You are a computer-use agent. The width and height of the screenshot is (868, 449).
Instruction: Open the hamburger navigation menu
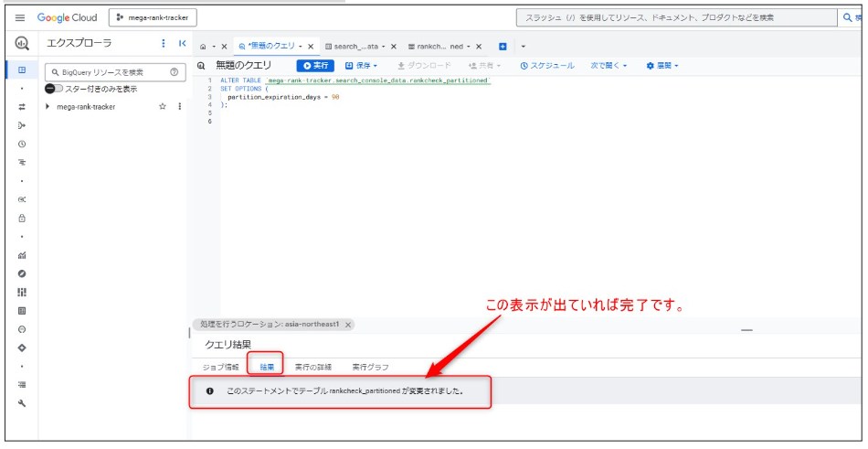(x=20, y=17)
